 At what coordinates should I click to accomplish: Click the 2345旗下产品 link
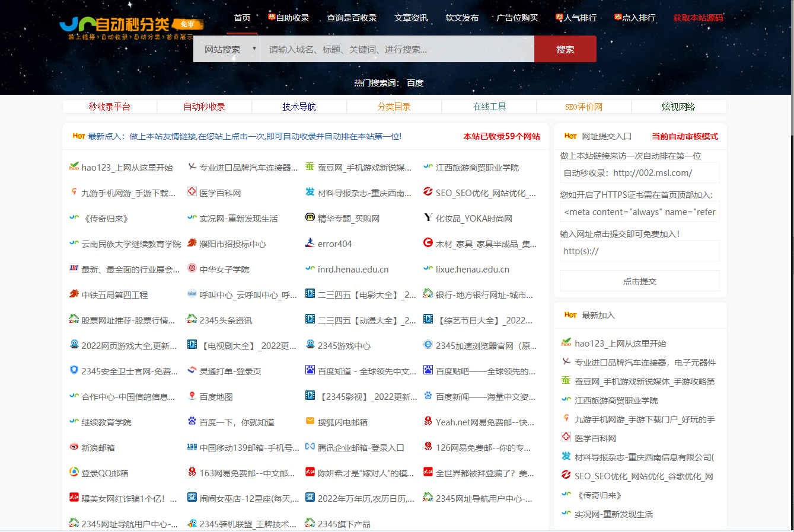pos(344,524)
